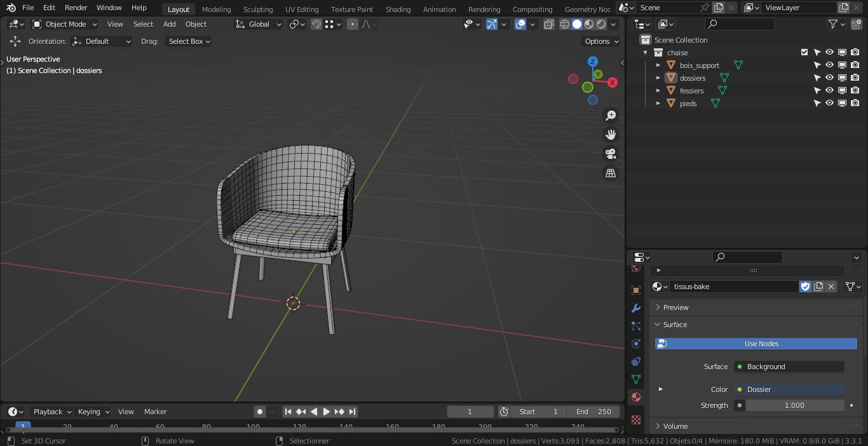Activate the viewport camera view icon
Screen dimensions: 868x446
coord(610,154)
